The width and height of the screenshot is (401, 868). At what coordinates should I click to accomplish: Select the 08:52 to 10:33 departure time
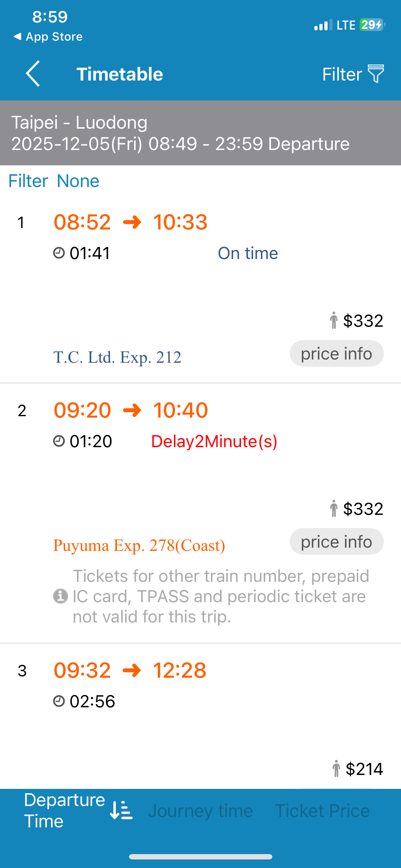[130, 222]
